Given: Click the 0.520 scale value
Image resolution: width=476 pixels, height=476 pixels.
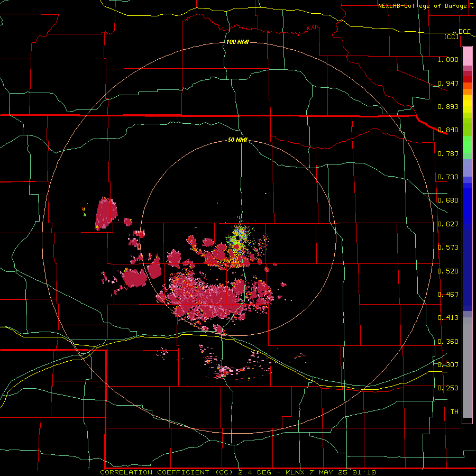Looking at the screenshot, I should point(448,271).
